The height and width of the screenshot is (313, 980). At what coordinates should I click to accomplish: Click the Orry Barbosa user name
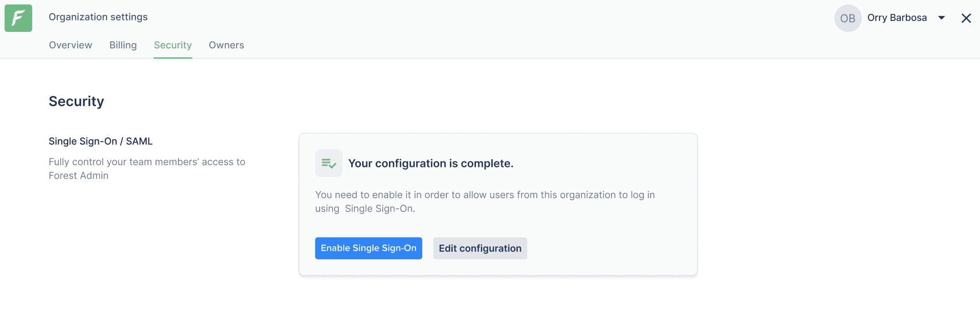click(x=897, y=18)
